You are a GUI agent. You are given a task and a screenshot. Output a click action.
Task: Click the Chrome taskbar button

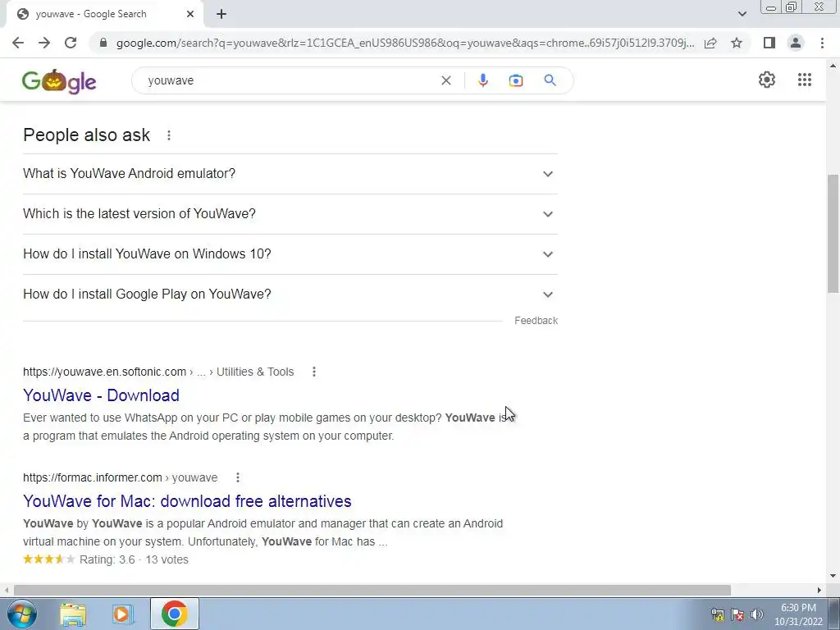coord(174,614)
